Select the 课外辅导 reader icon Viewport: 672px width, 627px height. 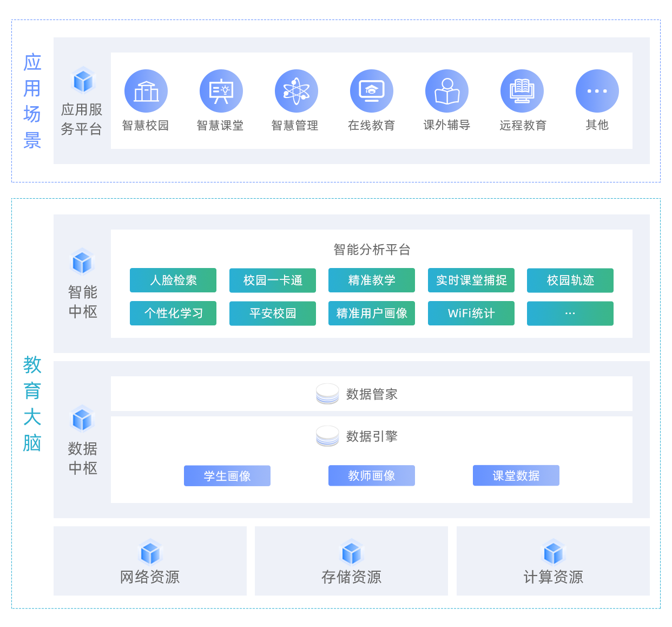[x=446, y=91]
